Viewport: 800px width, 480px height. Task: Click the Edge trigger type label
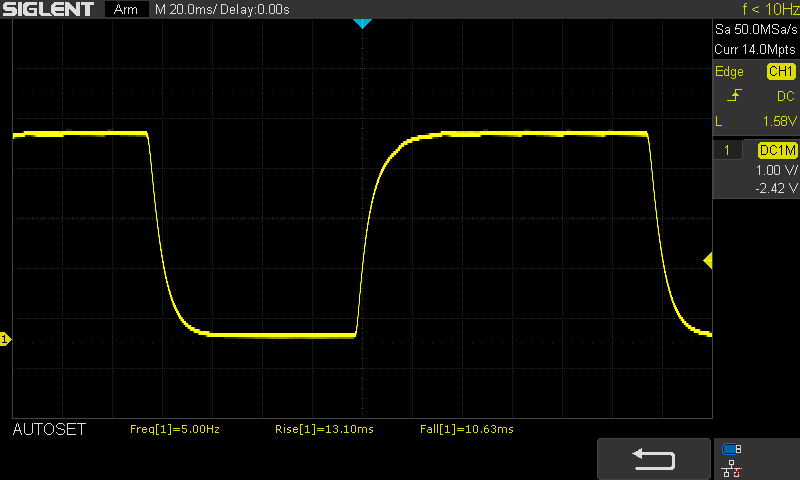[729, 71]
